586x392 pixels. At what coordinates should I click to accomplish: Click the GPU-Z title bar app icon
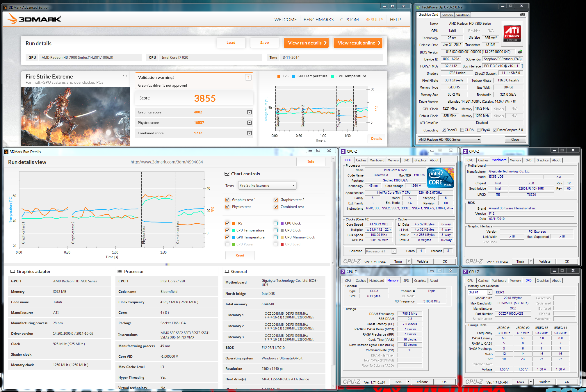pyautogui.click(x=418, y=7)
